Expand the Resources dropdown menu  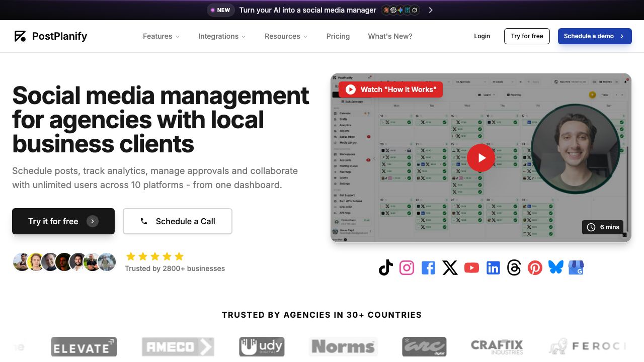point(286,36)
